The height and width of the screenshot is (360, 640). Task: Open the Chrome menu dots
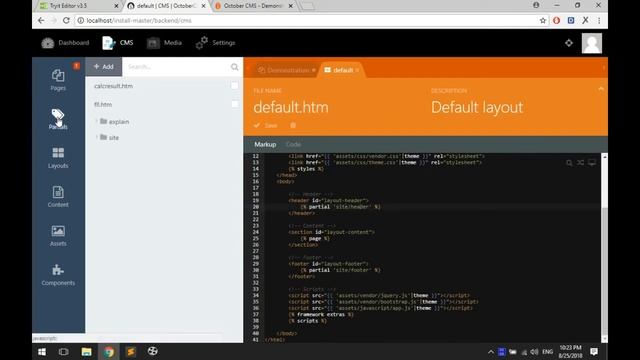[599, 20]
